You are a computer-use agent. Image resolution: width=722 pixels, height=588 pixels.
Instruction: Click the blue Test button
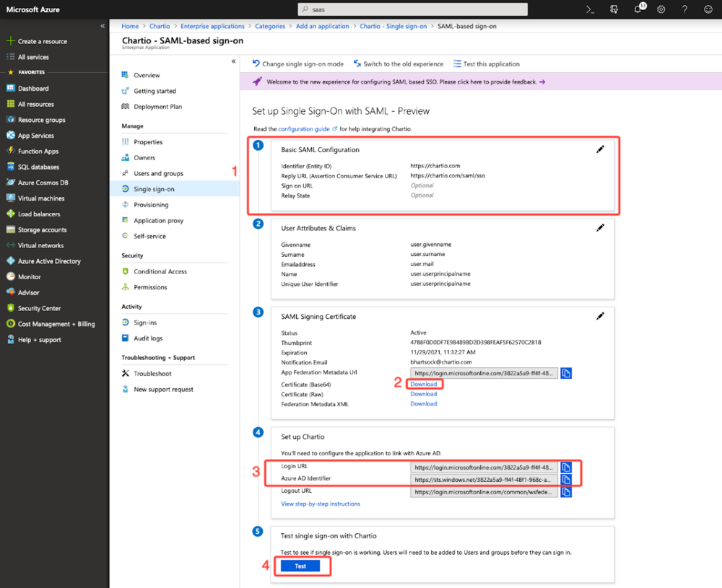[x=300, y=566]
